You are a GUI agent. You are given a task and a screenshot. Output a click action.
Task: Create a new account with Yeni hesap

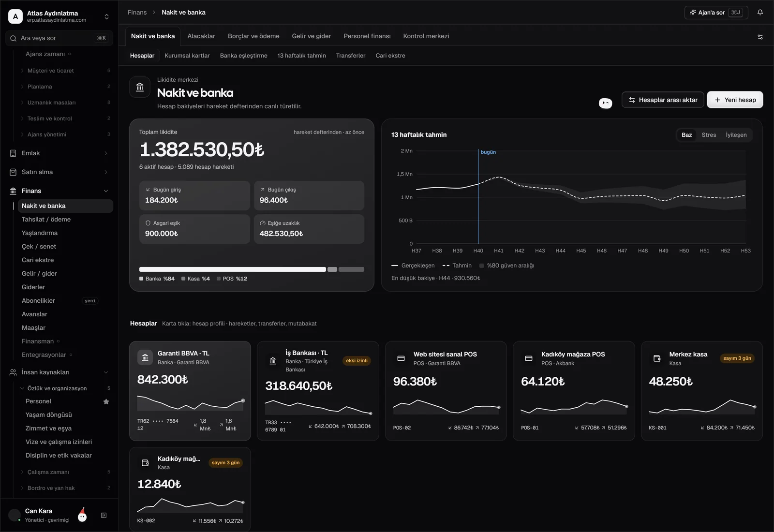pyautogui.click(x=735, y=100)
